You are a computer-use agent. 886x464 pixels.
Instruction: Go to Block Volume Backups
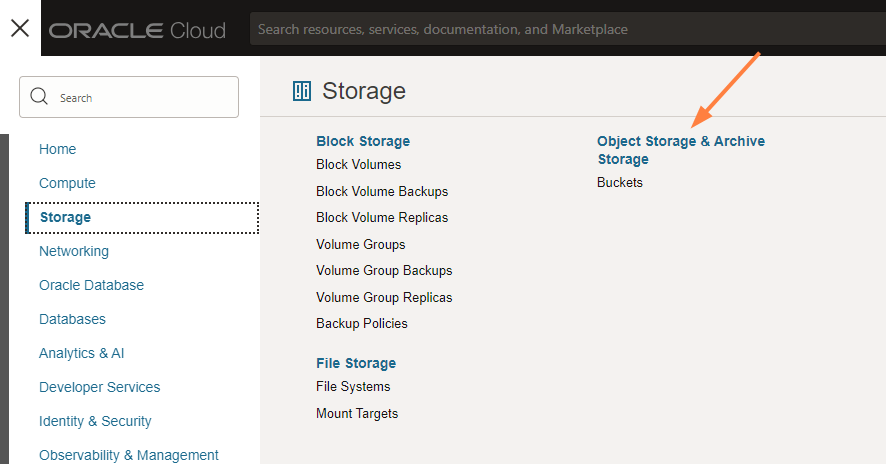[382, 191]
